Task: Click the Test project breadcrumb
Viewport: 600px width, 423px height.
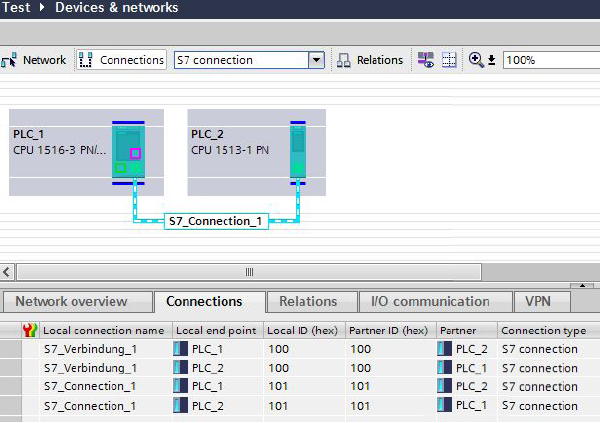Action: (16, 7)
